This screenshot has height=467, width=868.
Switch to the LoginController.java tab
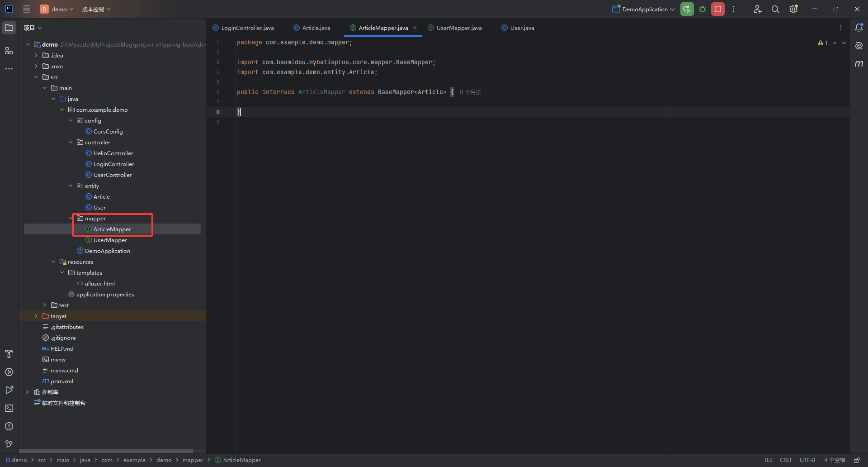coord(247,28)
